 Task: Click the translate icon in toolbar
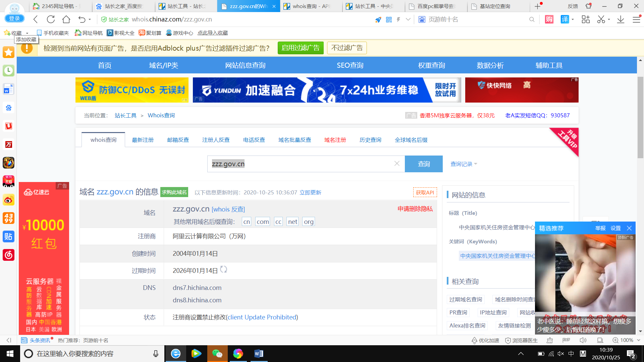tap(565, 19)
